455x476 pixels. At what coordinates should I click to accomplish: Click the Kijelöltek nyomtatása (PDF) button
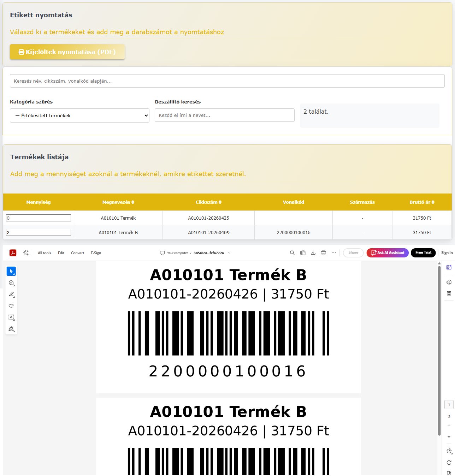pyautogui.click(x=67, y=52)
